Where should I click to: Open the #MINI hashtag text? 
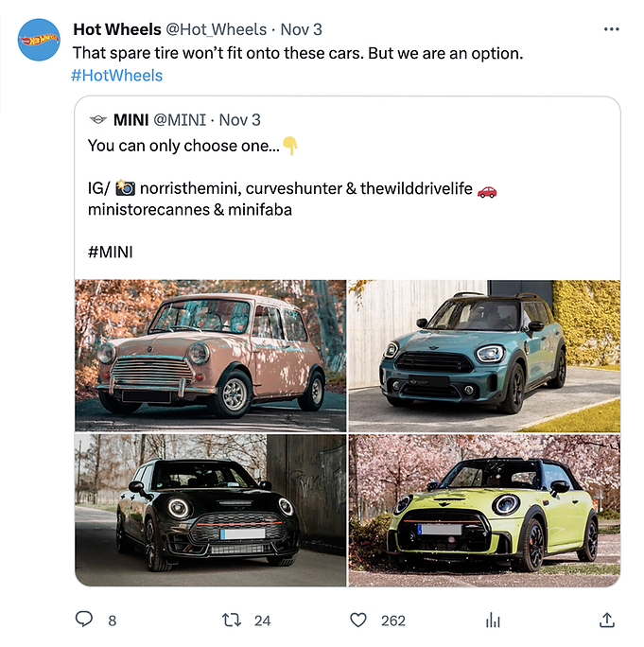tap(110, 252)
